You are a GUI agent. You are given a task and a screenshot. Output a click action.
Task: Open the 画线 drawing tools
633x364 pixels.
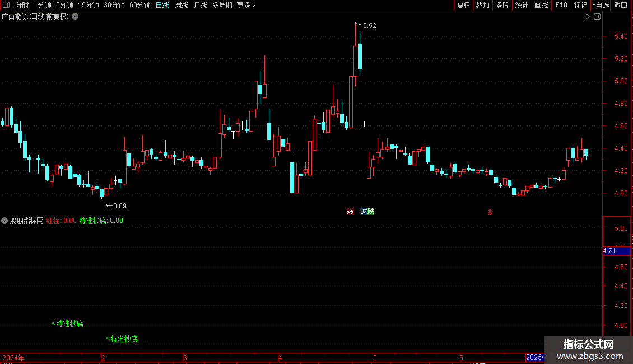[541, 5]
